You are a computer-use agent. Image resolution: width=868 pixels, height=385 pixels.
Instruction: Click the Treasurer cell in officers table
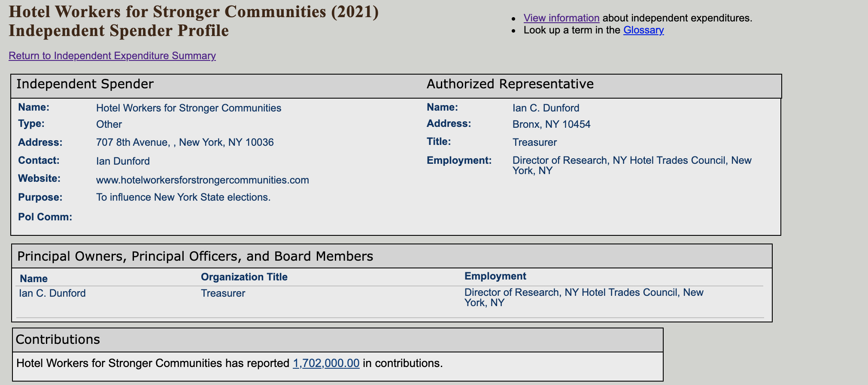pyautogui.click(x=223, y=293)
